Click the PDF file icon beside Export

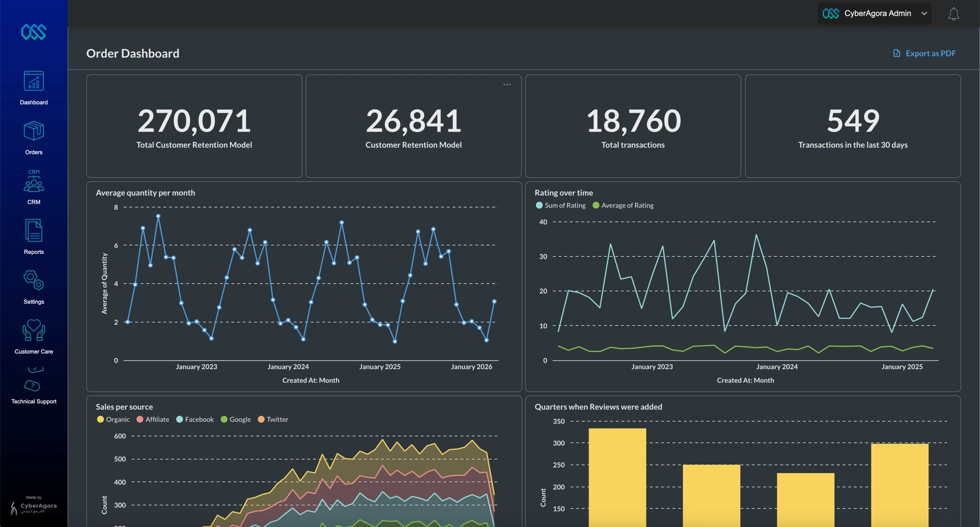coord(897,53)
